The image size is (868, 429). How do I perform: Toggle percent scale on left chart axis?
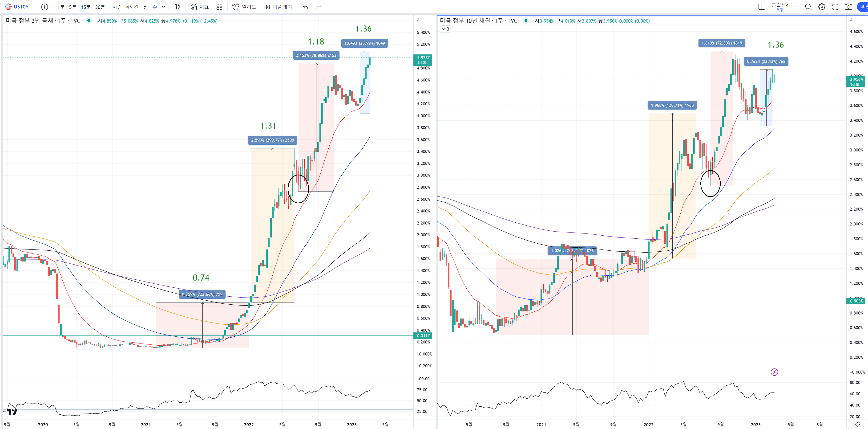(418, 20)
